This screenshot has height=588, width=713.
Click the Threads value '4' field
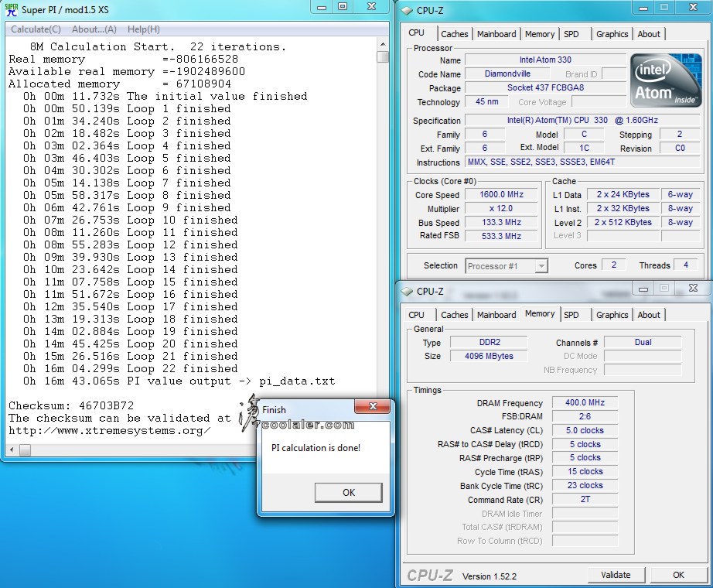click(686, 265)
